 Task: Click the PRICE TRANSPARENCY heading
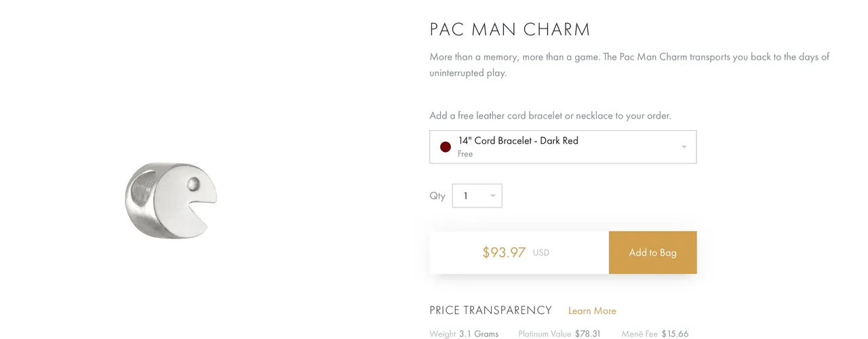click(491, 311)
